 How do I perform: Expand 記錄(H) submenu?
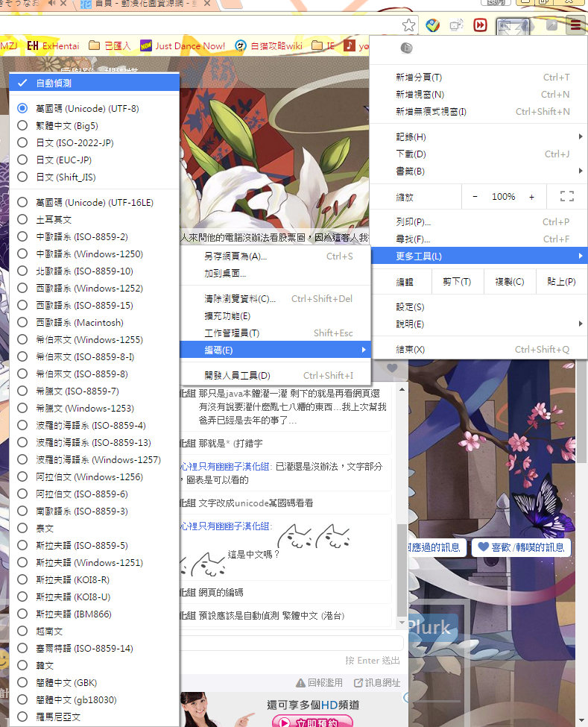(478, 136)
